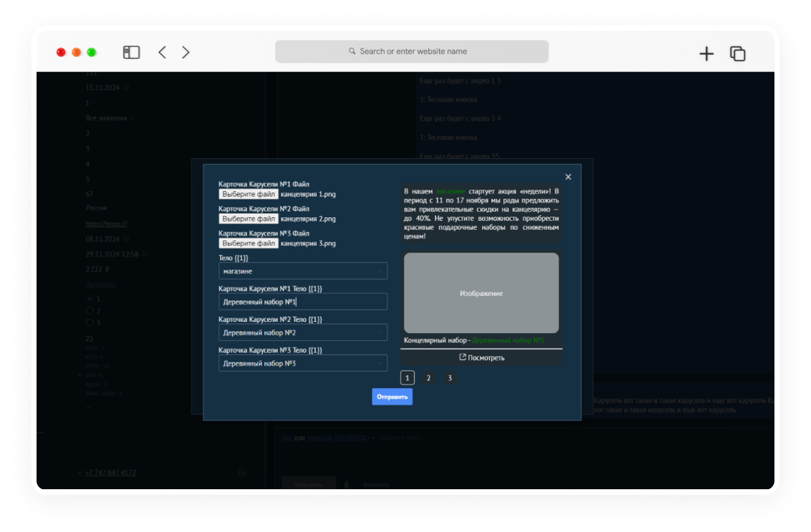Viewport: 811px width, 532px height.
Task: Go back with the left arrow
Action: [162, 52]
